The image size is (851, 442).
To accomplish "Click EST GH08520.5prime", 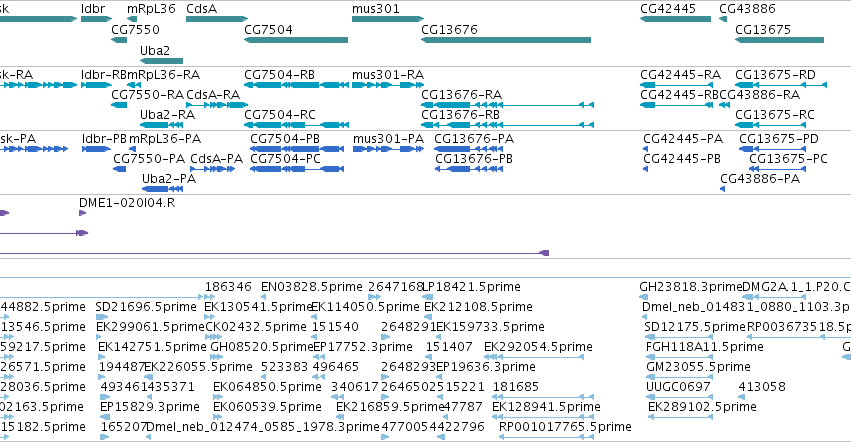I will pos(217,357).
